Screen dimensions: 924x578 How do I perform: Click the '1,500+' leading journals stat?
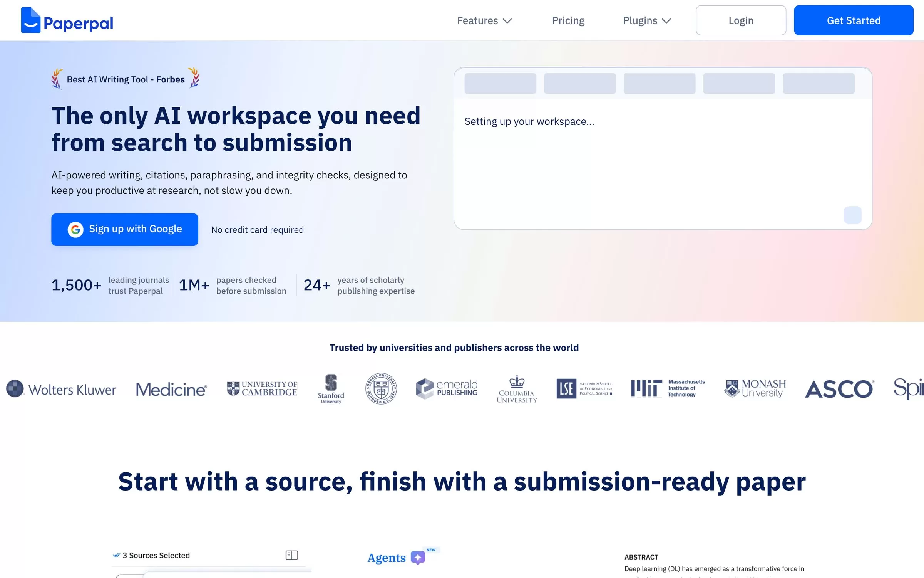110,286
